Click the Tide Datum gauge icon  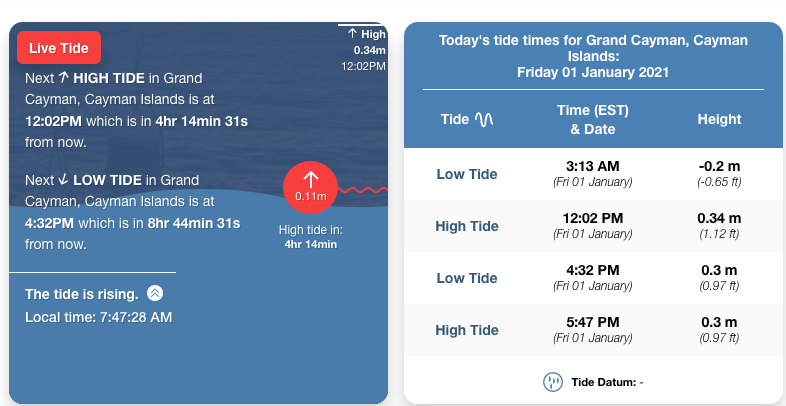[551, 382]
